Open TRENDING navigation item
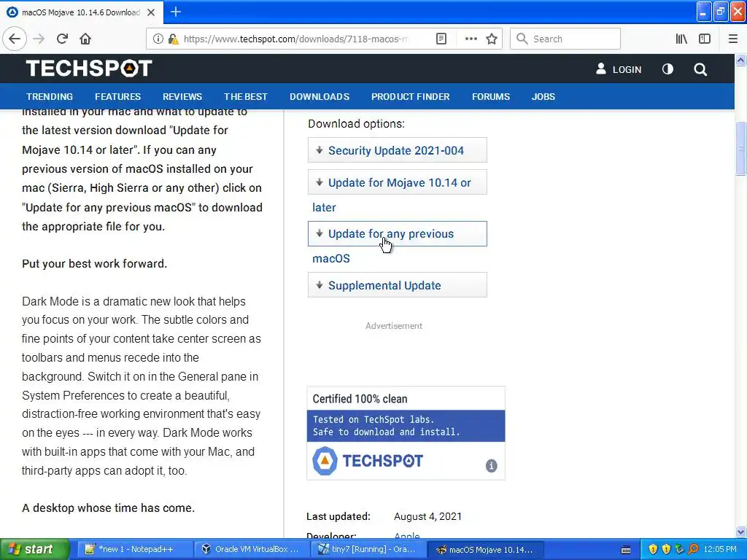Viewport: 747px width, 560px height. (50, 97)
